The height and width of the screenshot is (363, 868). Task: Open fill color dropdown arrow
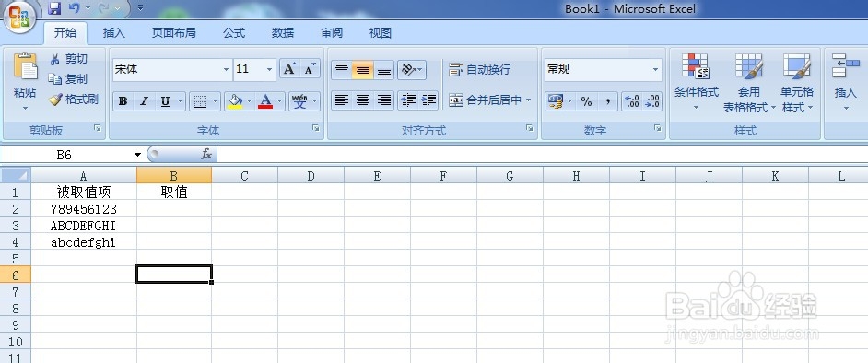tap(249, 101)
